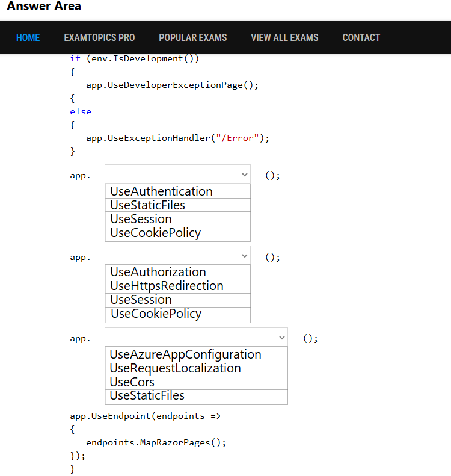Click the app.UseEndpoint(endpoints => line
Viewport: 451px width, 476px height.
(x=146, y=416)
